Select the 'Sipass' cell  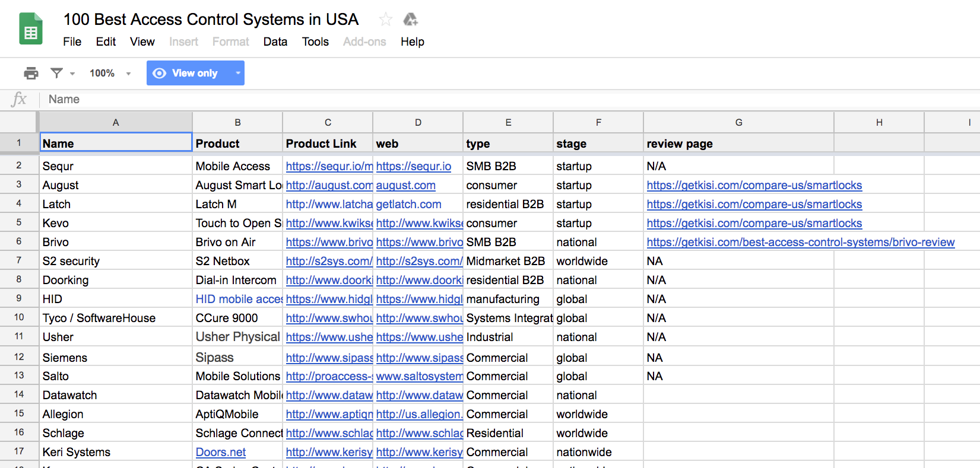(237, 357)
